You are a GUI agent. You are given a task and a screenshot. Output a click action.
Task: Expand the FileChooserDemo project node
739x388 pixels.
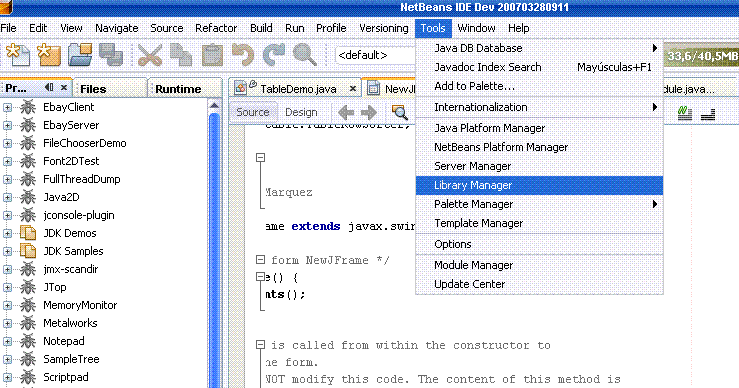(8, 143)
